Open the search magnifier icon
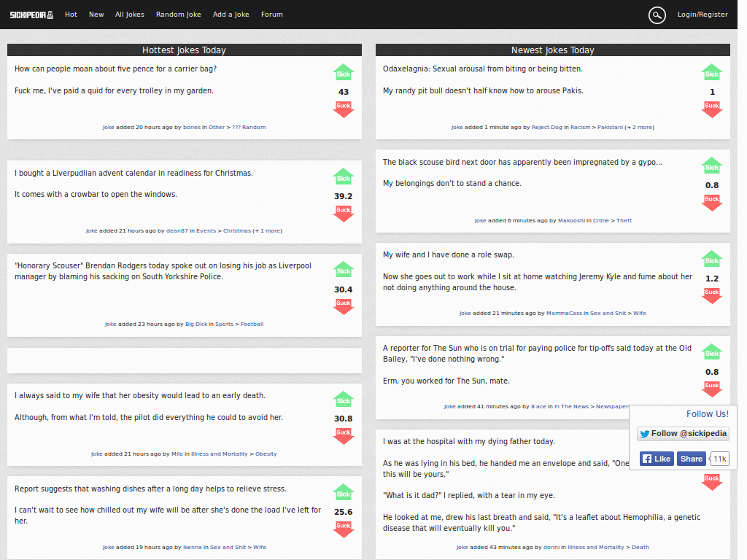 click(657, 15)
